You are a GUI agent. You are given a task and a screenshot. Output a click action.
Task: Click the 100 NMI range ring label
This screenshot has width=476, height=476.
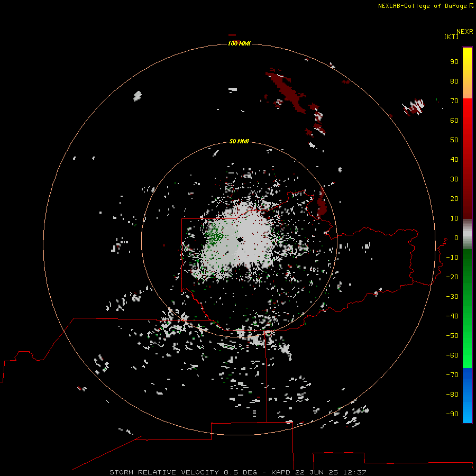coord(239,43)
